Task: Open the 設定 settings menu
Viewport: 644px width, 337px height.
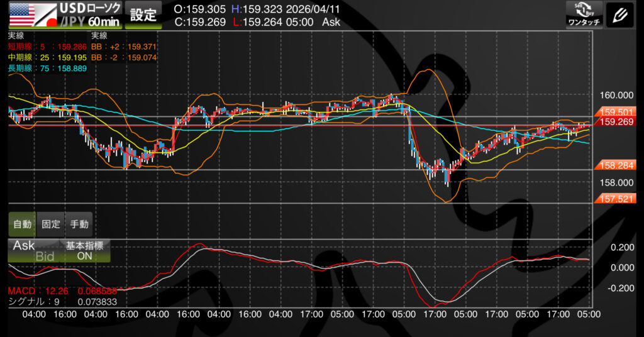Action: tap(143, 15)
